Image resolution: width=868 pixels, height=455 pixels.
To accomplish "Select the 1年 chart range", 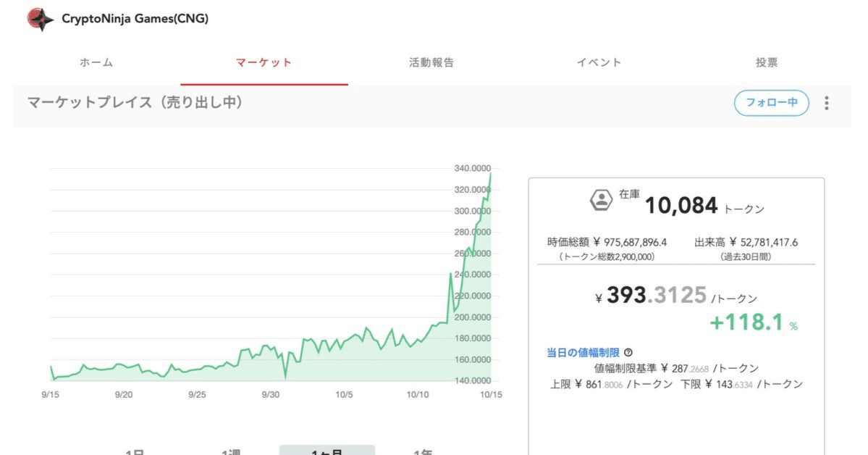I will pyautogui.click(x=424, y=451).
